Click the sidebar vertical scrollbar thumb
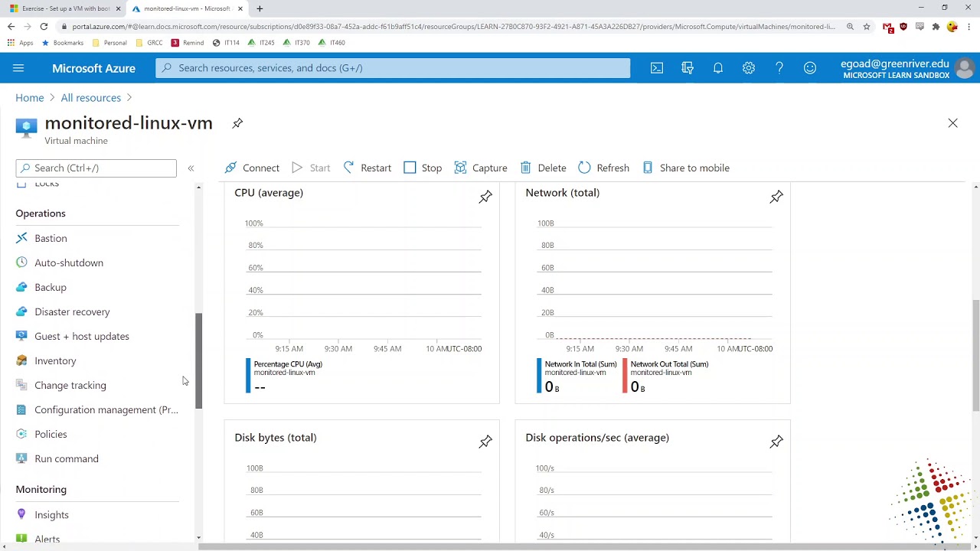The width and height of the screenshot is (980, 551). coord(198,360)
